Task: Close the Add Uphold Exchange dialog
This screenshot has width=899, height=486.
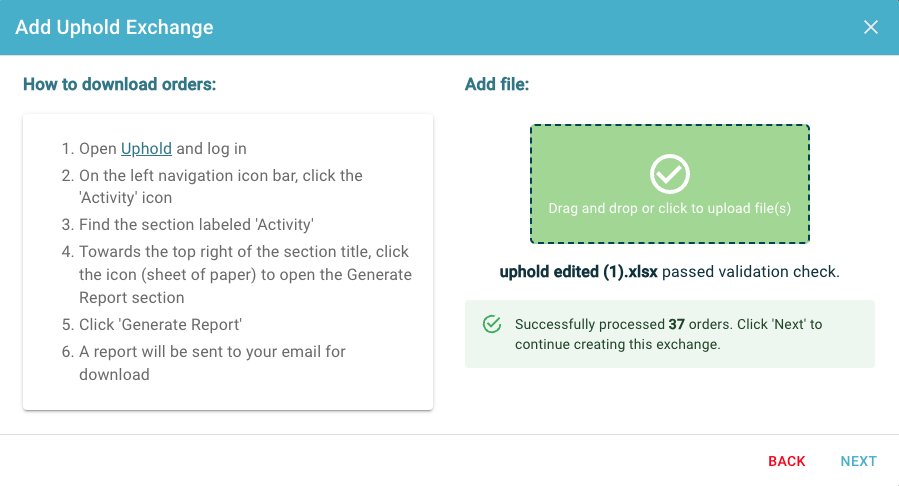Action: 870,27
